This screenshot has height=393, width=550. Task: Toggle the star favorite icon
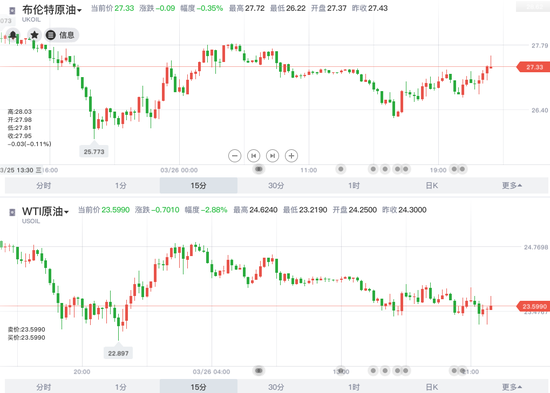click(34, 35)
